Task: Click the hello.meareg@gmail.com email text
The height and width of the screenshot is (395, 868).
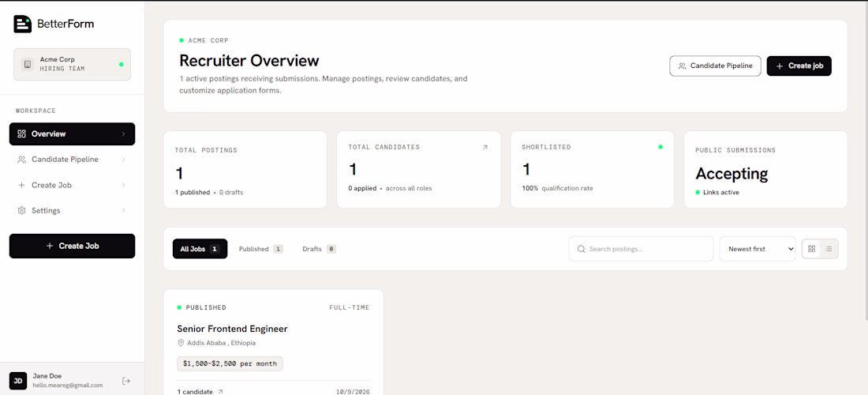Action: tap(68, 385)
